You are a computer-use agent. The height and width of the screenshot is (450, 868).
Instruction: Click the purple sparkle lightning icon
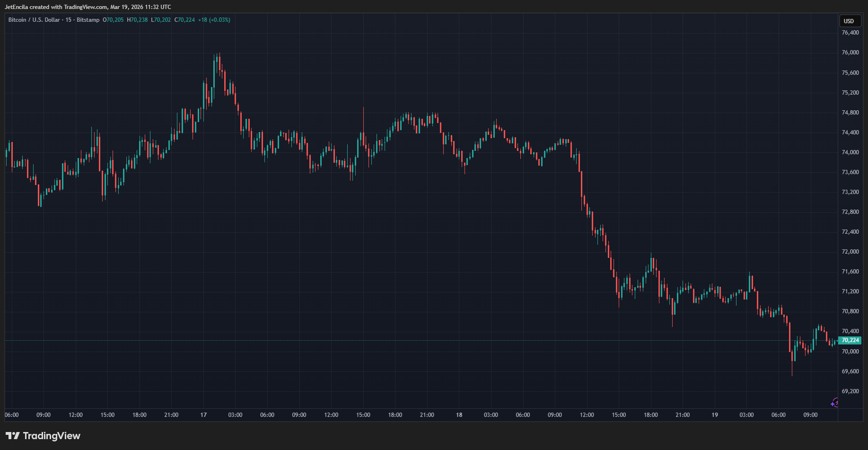pos(834,403)
